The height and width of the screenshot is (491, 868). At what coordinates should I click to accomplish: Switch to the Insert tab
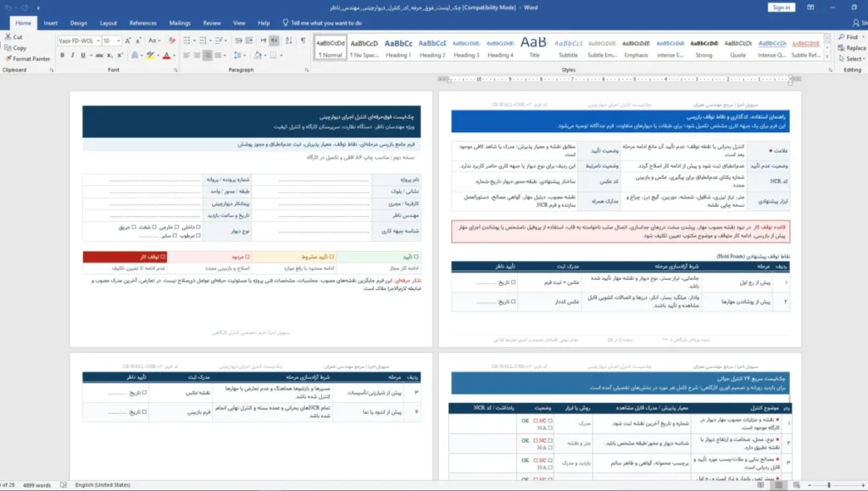point(50,23)
